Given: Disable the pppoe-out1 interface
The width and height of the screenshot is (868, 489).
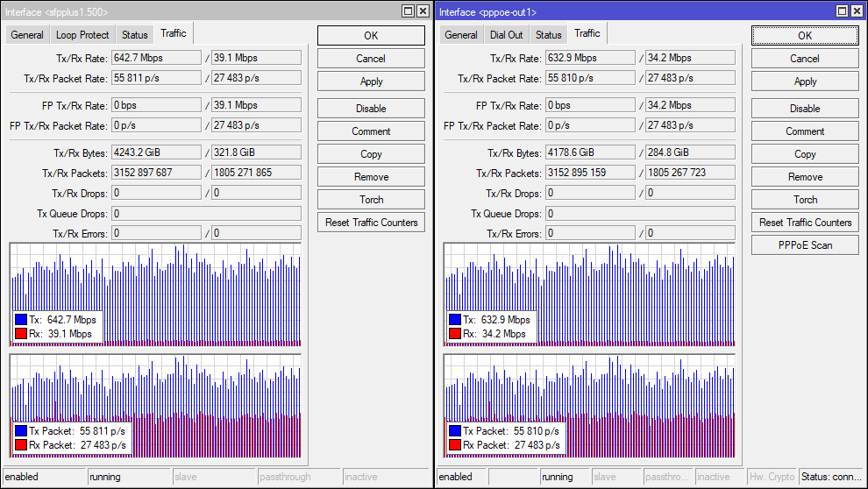Looking at the screenshot, I should 805,109.
